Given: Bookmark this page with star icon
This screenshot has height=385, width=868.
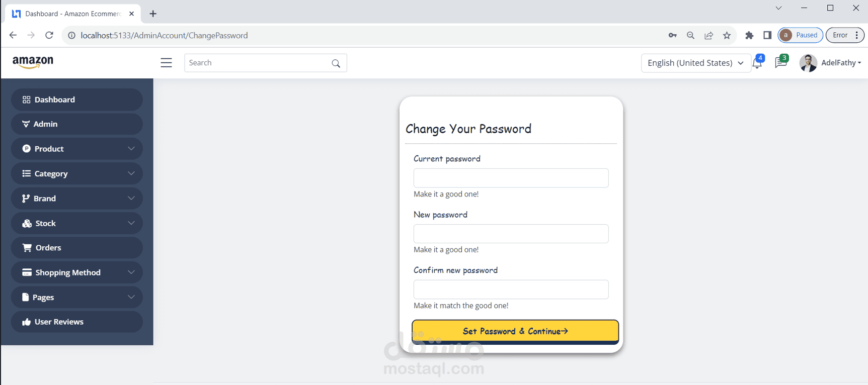Looking at the screenshot, I should (727, 35).
